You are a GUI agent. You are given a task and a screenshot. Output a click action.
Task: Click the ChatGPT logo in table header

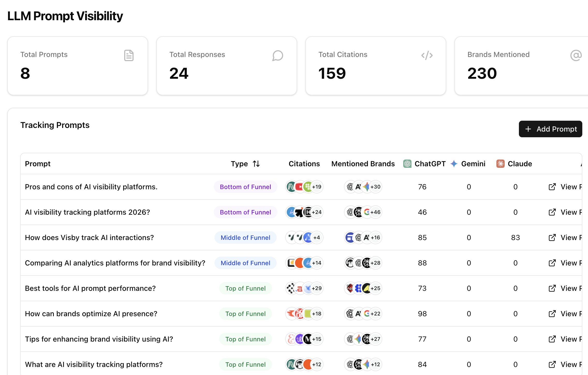click(x=407, y=164)
